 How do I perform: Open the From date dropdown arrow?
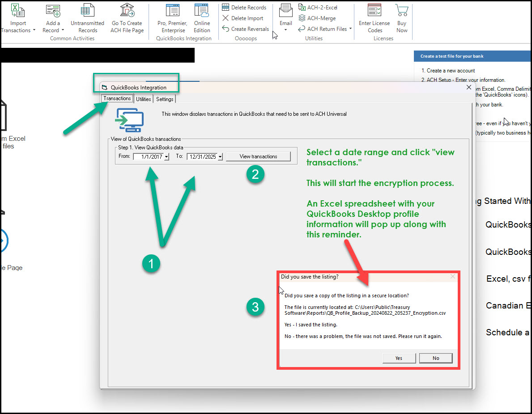(x=166, y=157)
